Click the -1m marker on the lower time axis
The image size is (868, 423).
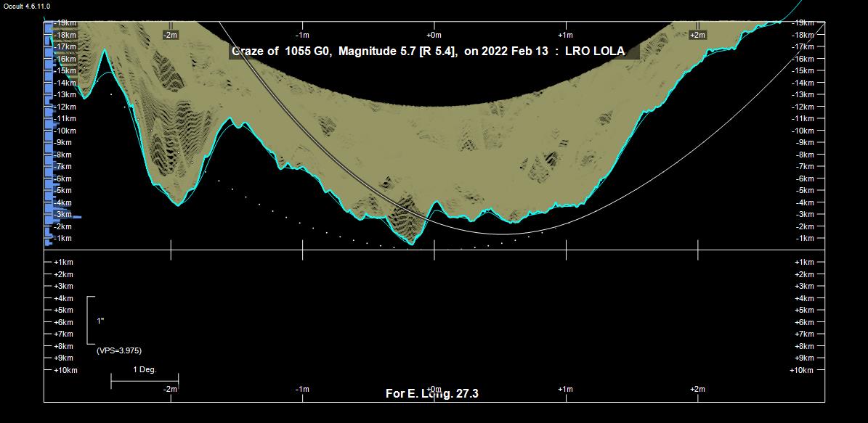tap(302, 390)
